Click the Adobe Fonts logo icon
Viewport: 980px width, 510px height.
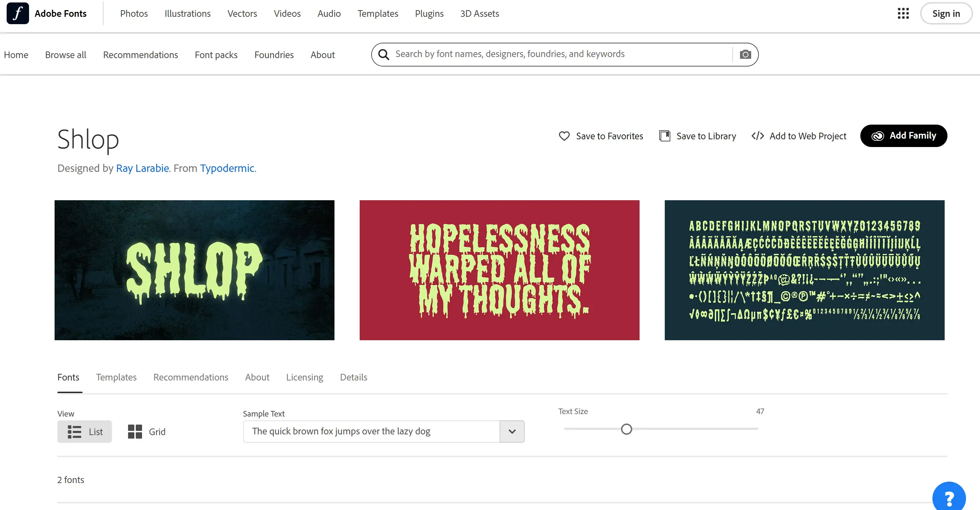[x=17, y=13]
